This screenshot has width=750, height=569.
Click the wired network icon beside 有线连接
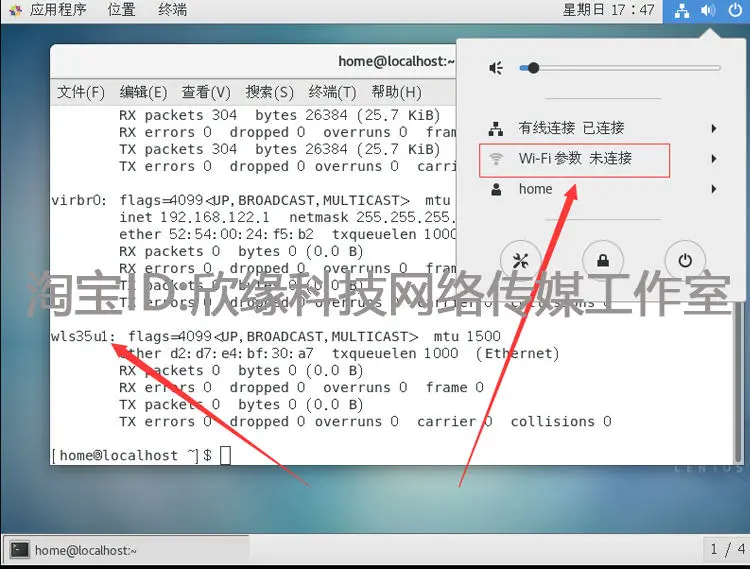pos(496,129)
